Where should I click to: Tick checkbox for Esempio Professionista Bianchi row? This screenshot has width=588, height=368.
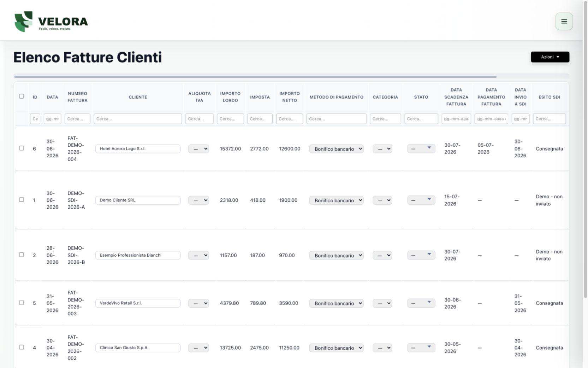(x=22, y=255)
